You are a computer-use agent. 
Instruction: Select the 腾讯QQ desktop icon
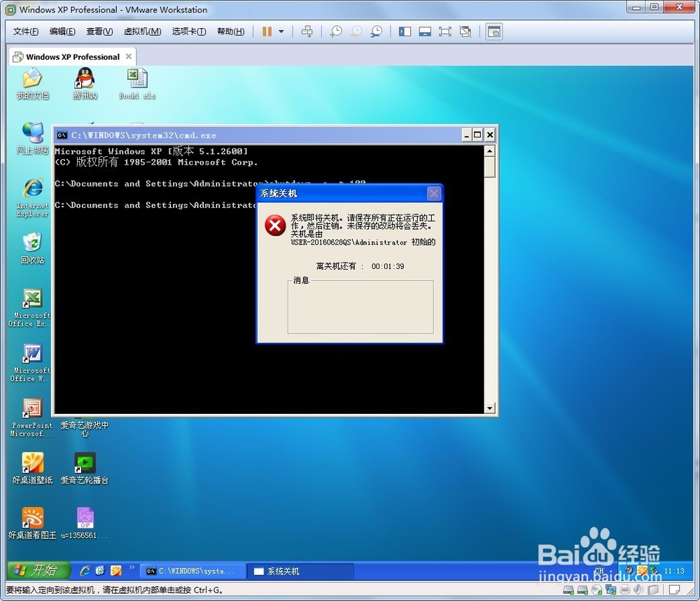pyautogui.click(x=85, y=83)
